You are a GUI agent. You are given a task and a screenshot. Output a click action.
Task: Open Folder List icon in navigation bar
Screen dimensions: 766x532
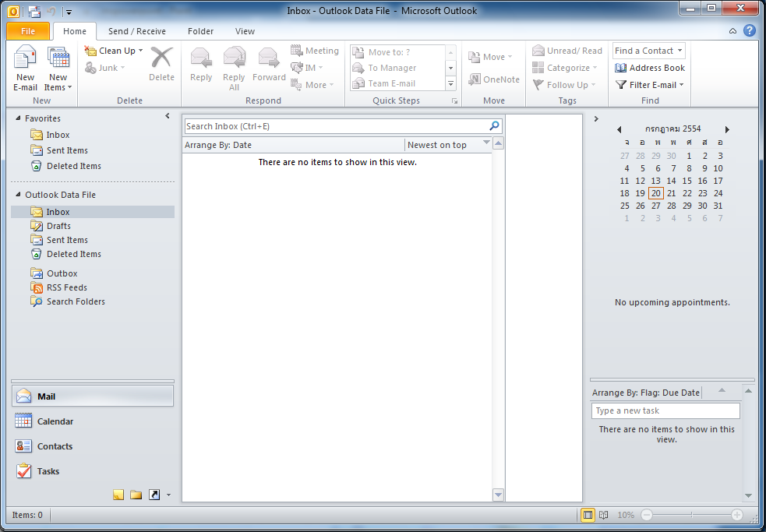[136, 495]
